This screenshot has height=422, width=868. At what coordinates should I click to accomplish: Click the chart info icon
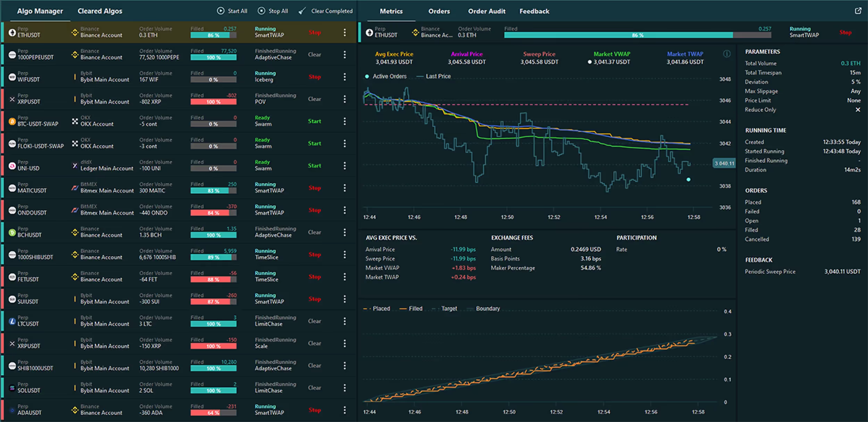click(727, 54)
